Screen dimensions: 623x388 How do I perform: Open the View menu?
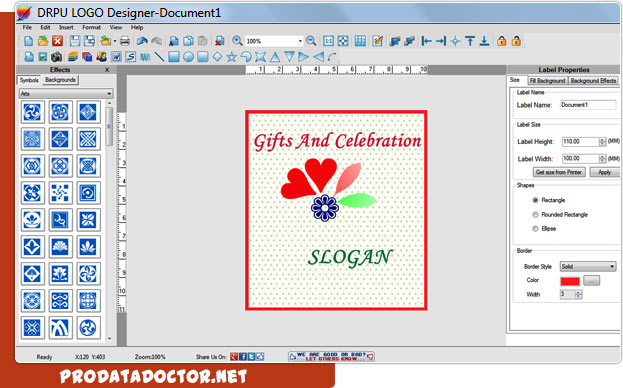click(116, 27)
